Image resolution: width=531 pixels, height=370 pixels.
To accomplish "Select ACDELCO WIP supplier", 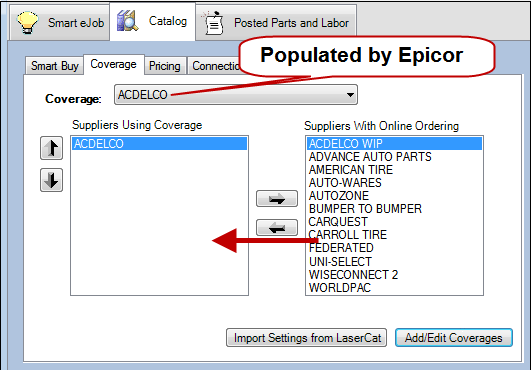I will (x=394, y=144).
